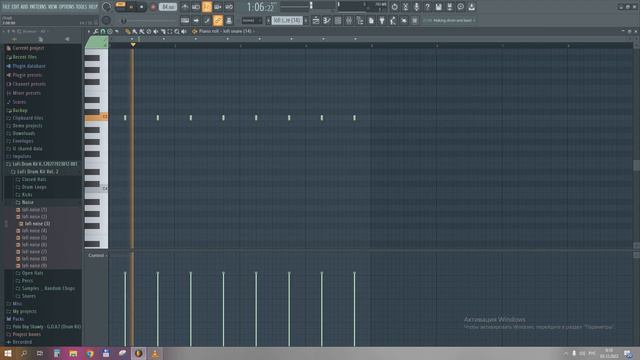Click the piano roll vertical scrollbar handle
Image resolution: width=640 pixels, height=360 pixels.
636,165
